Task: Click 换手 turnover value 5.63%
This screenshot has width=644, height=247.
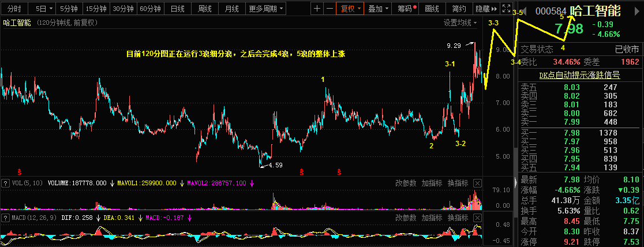Action: (x=568, y=211)
